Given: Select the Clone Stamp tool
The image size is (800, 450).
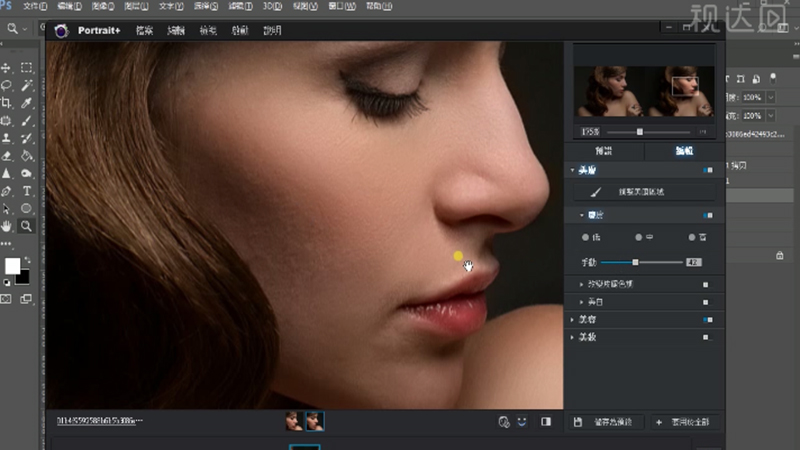Looking at the screenshot, I should coord(6,138).
